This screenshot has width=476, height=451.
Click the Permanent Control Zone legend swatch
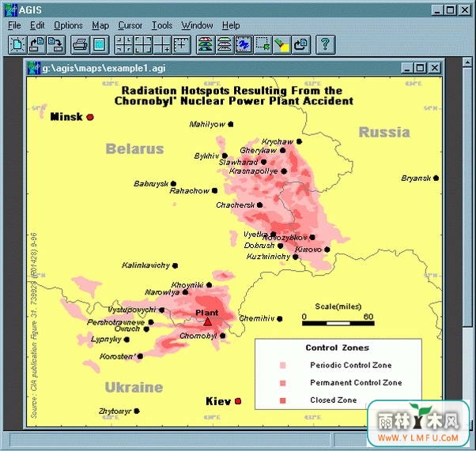click(282, 383)
